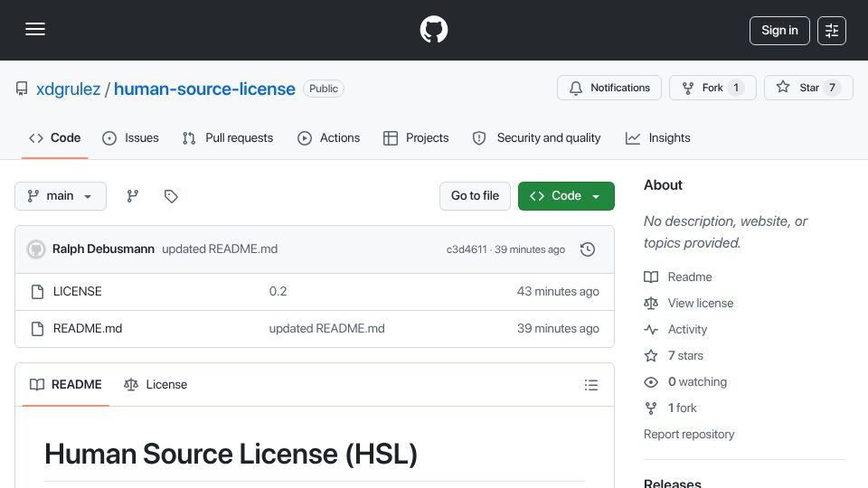The height and width of the screenshot is (488, 868).
Task: Expand the main branch dropdown
Action: [x=61, y=196]
